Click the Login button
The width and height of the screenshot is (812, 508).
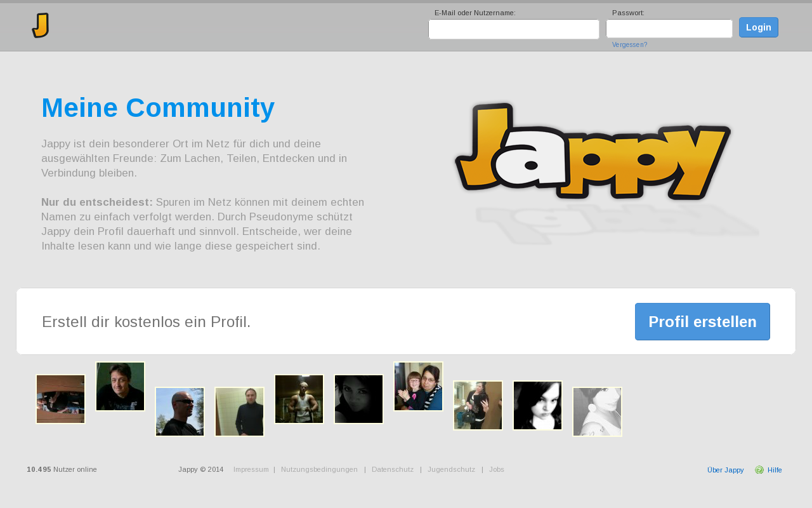pos(759,27)
